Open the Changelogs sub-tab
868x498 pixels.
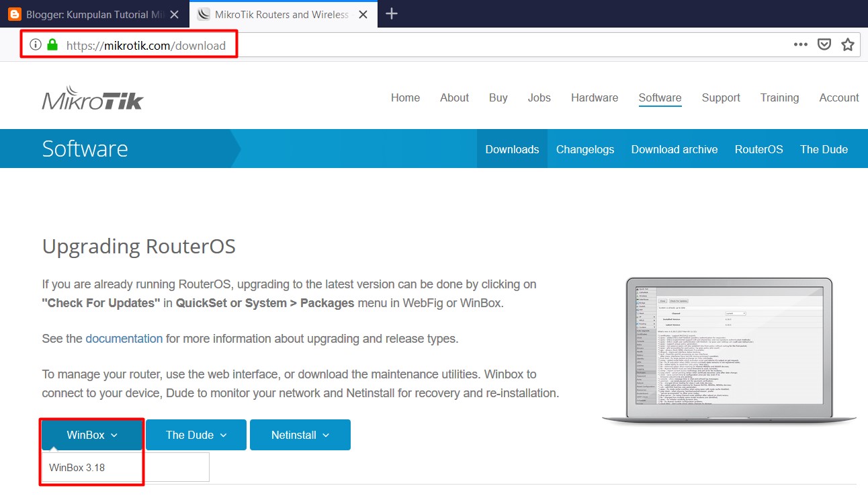(585, 149)
